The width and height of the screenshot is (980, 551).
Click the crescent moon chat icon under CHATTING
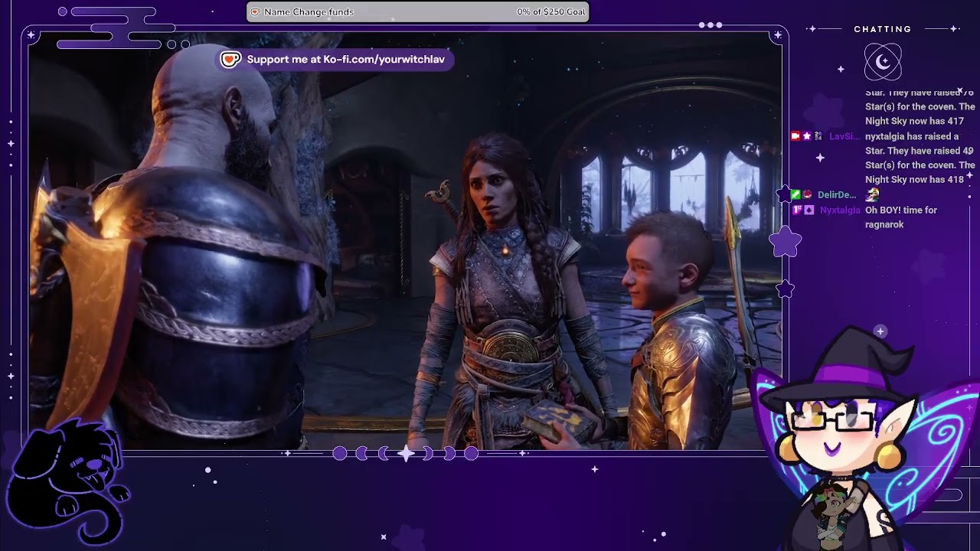[883, 62]
